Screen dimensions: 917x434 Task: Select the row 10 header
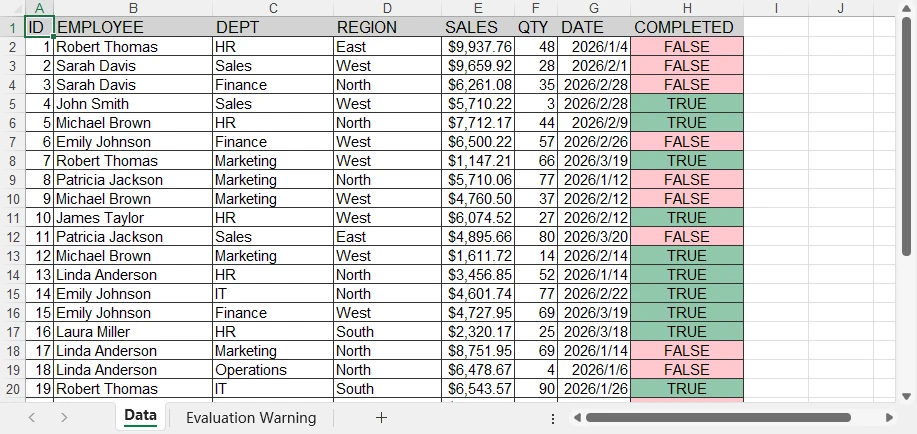(12, 199)
